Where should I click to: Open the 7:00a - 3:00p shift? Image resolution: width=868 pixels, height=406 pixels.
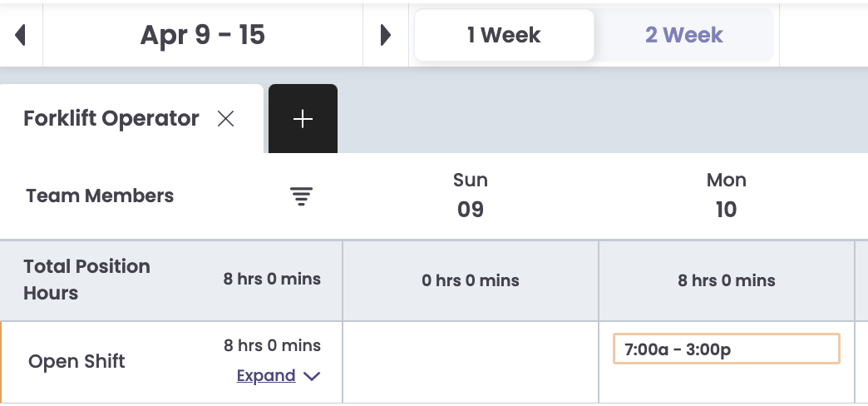(726, 349)
